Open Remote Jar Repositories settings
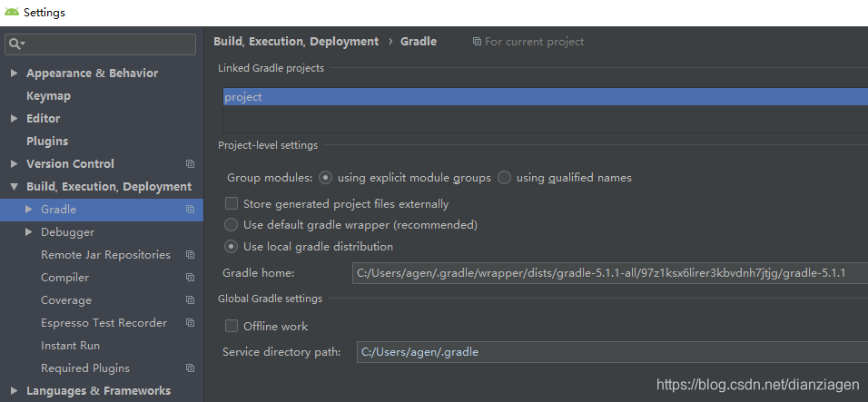The image size is (868, 402). point(105,255)
